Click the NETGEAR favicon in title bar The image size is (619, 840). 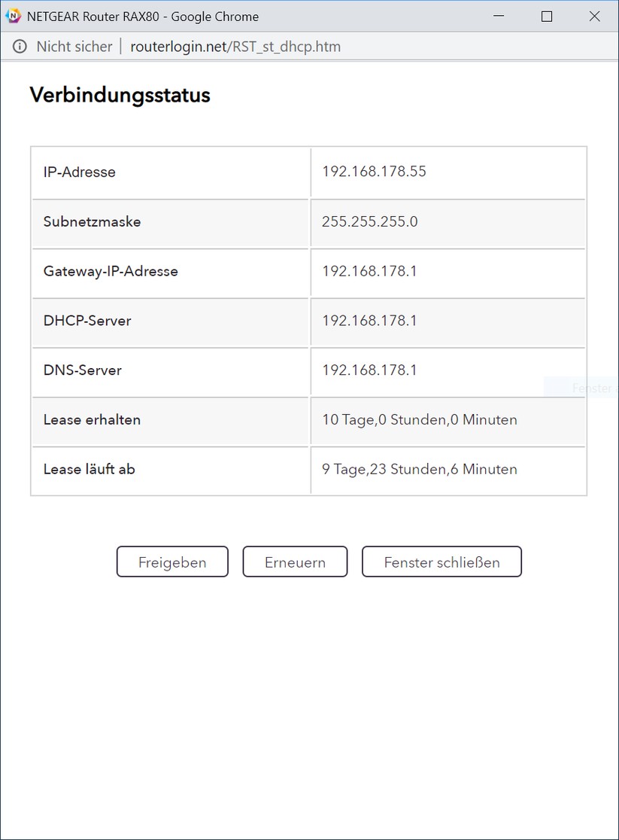[x=14, y=16]
